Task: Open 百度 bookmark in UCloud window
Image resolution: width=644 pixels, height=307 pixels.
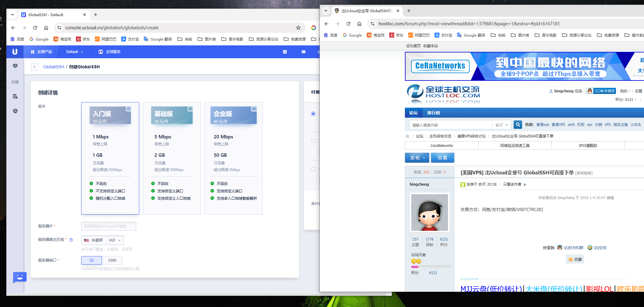Action: coord(17,39)
